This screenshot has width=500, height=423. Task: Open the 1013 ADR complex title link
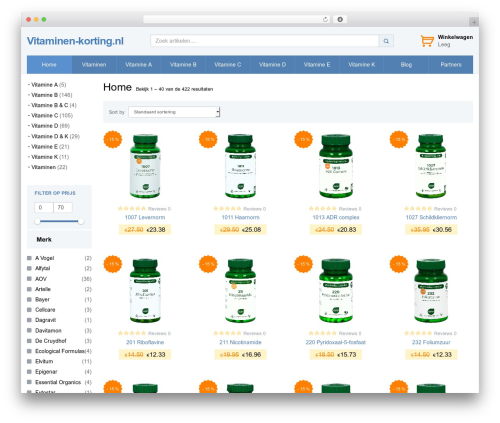336,217
